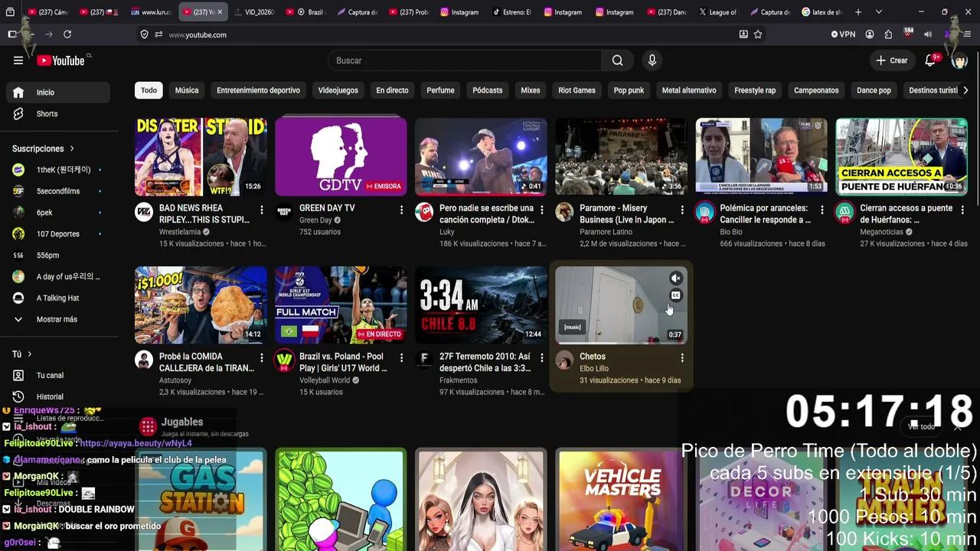Open options menu for Cierran accesos video

click(x=962, y=210)
